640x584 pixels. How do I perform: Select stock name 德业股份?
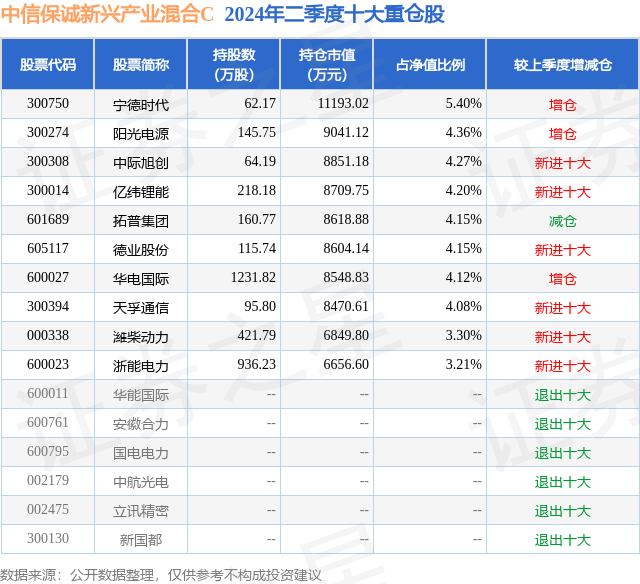[x=141, y=250]
